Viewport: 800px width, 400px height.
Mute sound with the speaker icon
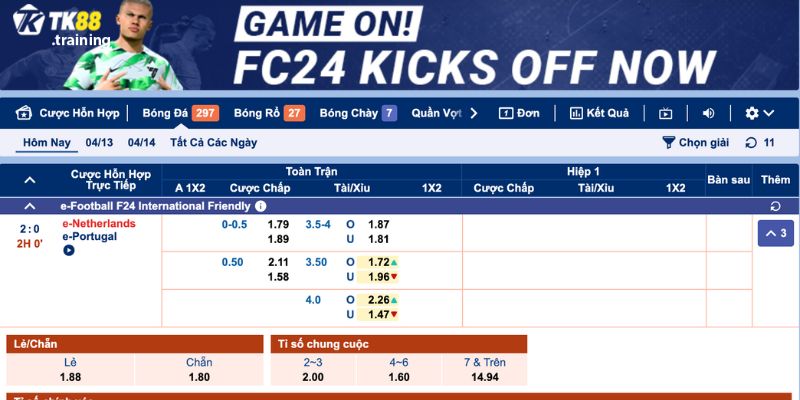708,113
